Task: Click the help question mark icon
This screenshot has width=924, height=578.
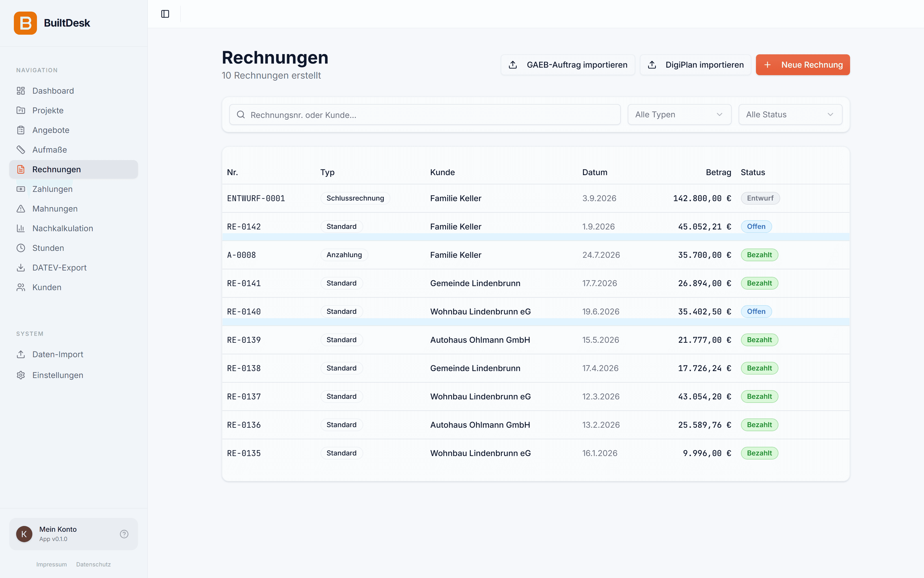Action: click(x=124, y=534)
